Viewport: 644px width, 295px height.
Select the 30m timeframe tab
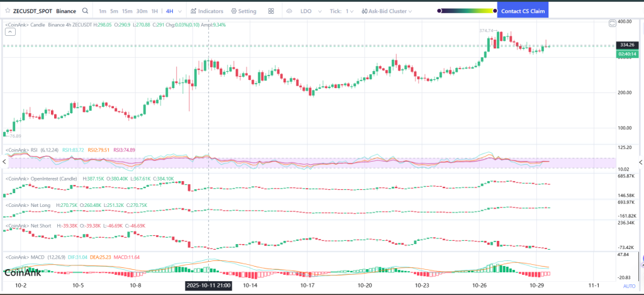[x=142, y=11]
